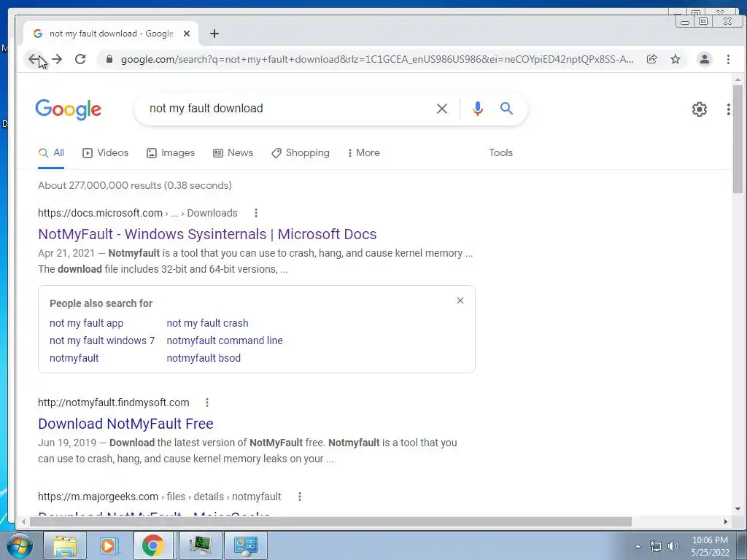Expand the More search categories
Image resolution: width=747 pixels, height=560 pixels.
click(363, 153)
